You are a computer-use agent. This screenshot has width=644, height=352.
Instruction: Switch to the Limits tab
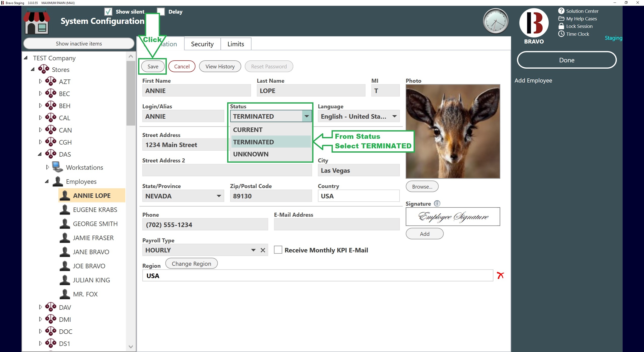[236, 44]
